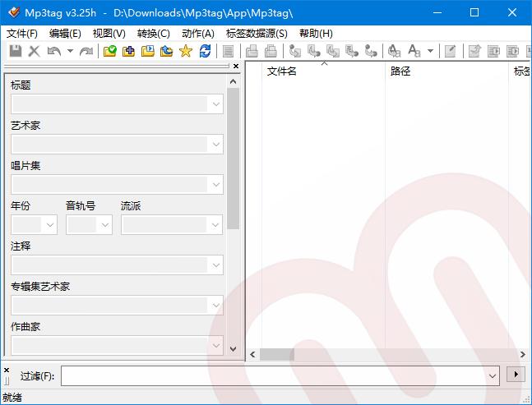Image resolution: width=532 pixels, height=405 pixels.
Task: Expand the 标题 field dropdown
Action: click(x=216, y=104)
